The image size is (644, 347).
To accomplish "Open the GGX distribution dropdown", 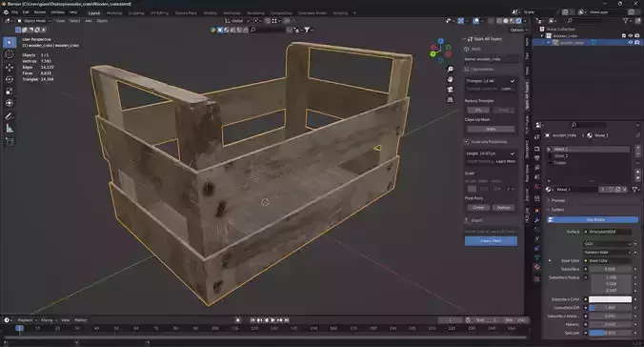I will coord(609,244).
